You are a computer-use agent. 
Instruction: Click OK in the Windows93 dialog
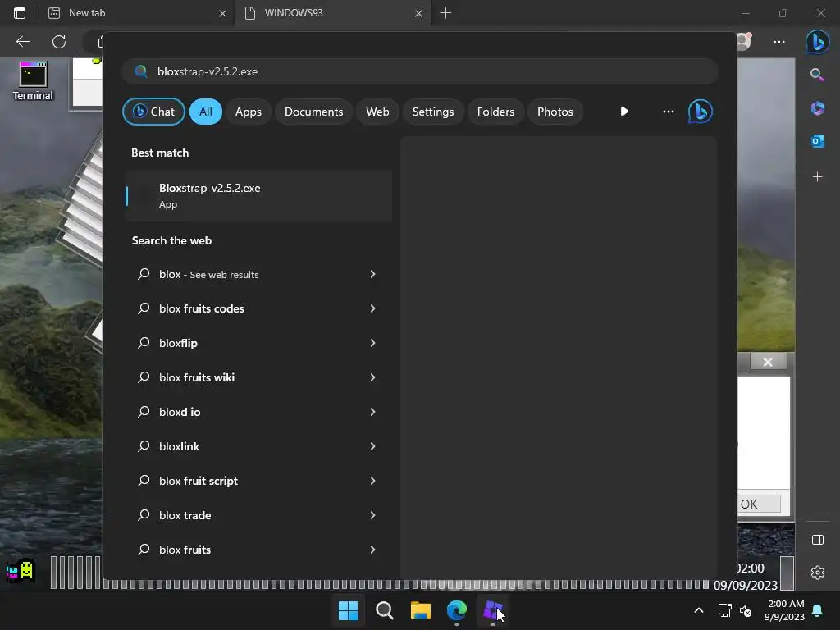point(759,504)
